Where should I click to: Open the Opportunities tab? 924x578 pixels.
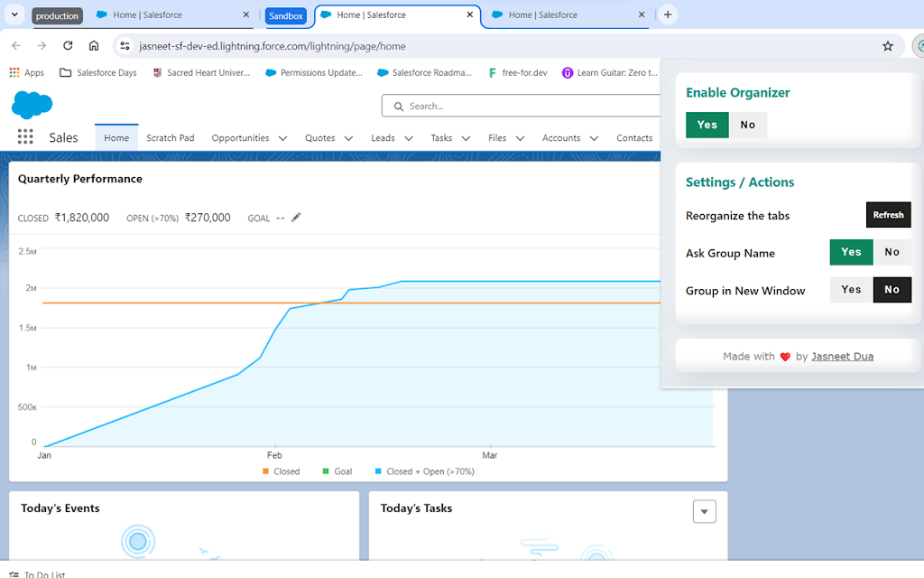tap(240, 138)
